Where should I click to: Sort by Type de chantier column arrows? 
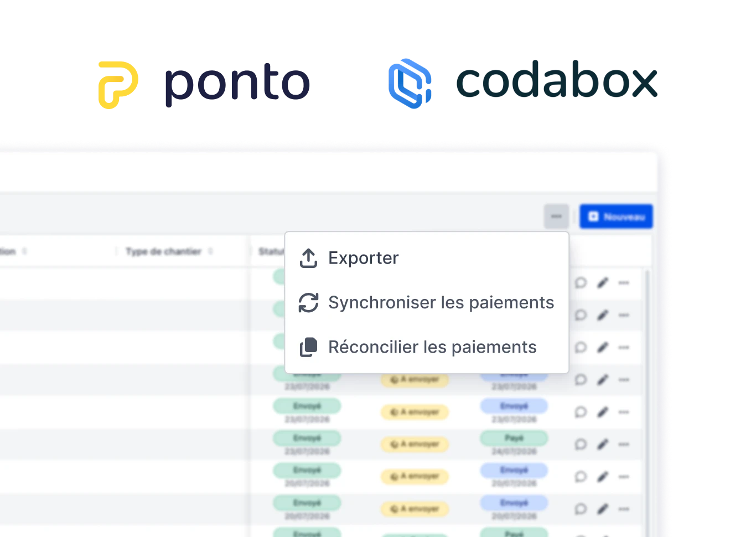(x=210, y=251)
